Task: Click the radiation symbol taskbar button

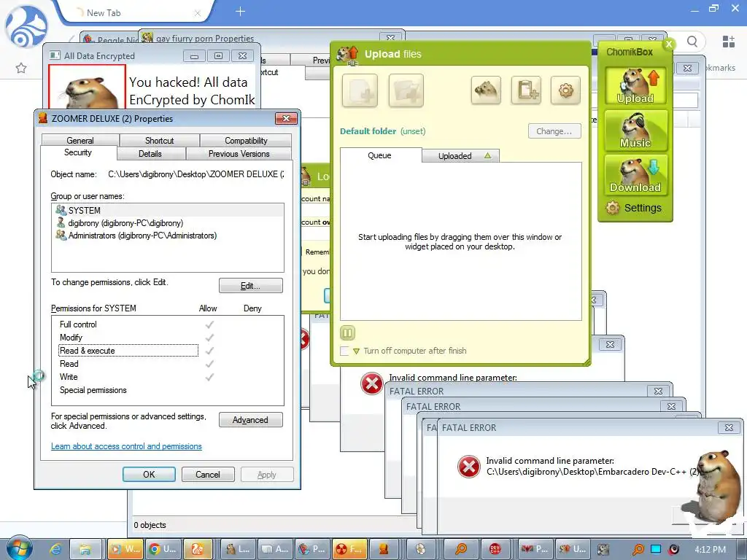Action: (x=349, y=550)
